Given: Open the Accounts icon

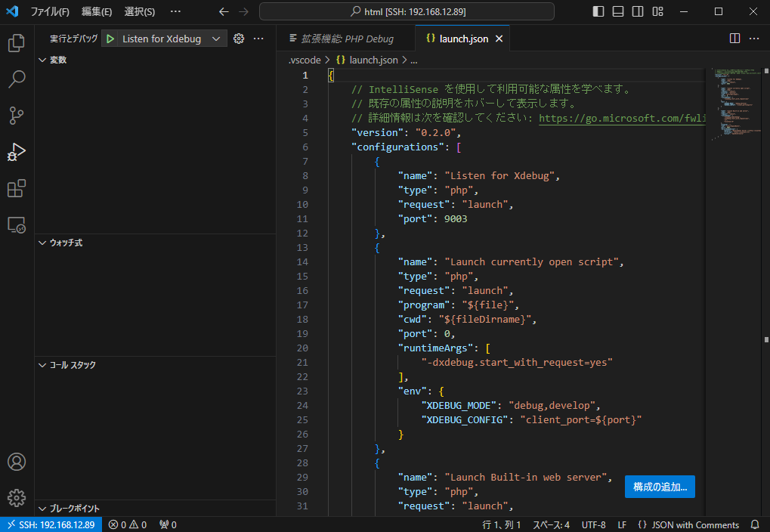Looking at the screenshot, I should click(x=17, y=462).
